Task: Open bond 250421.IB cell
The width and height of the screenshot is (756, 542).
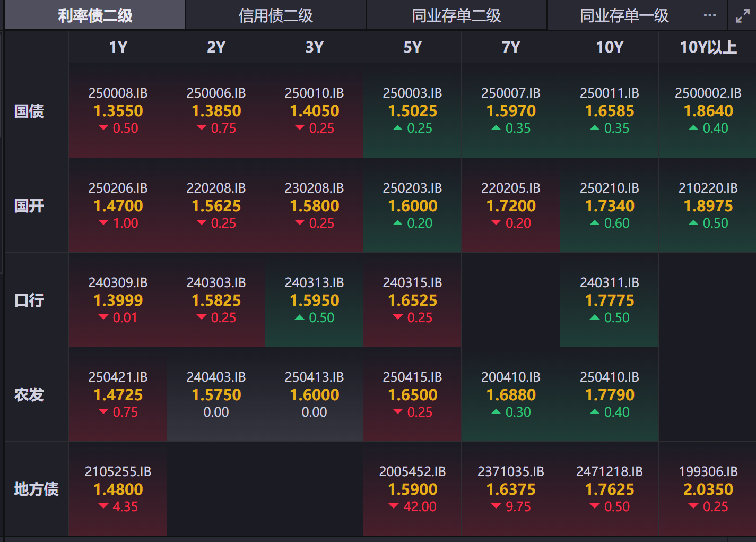Action: coord(118,394)
